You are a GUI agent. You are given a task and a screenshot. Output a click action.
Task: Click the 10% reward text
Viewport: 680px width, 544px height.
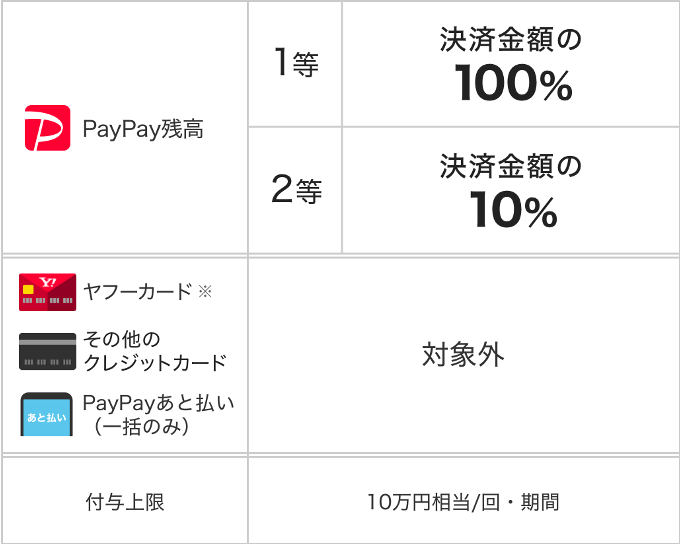click(513, 210)
